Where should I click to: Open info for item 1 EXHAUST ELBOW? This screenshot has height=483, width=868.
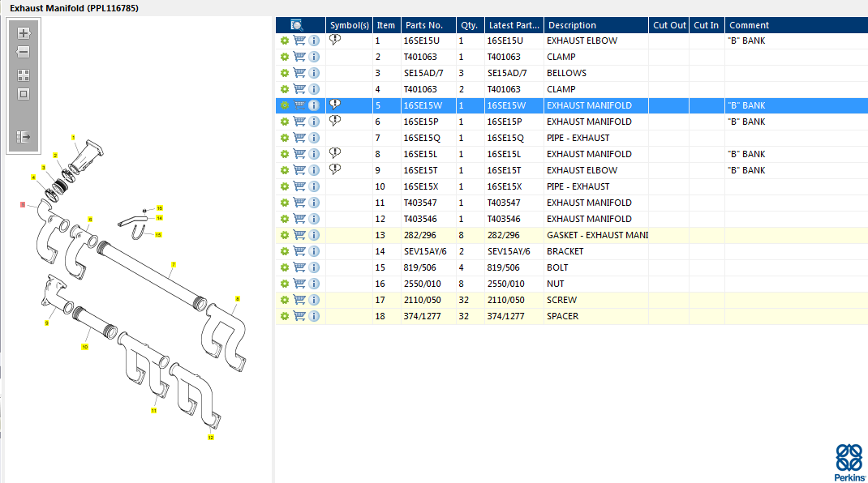coord(314,41)
